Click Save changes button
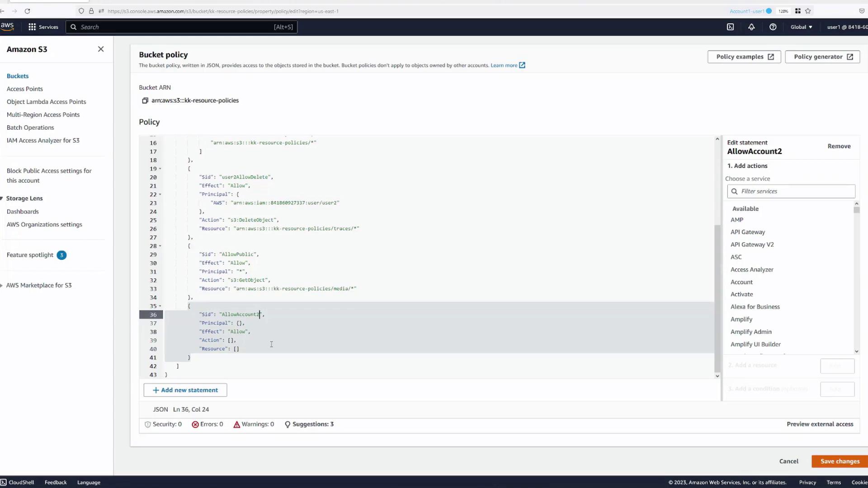This screenshot has width=868, height=488. (840, 461)
